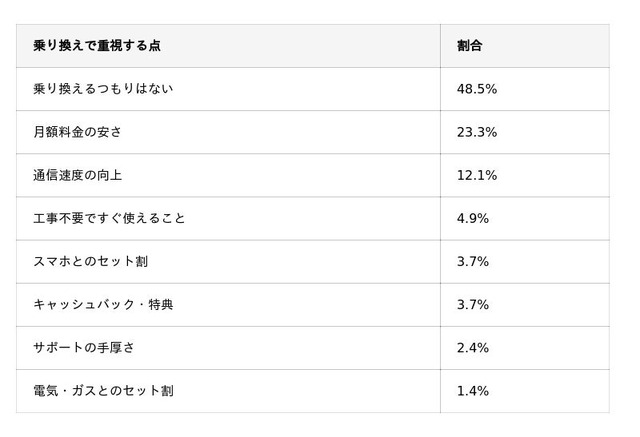Click the 12.1% percentage cell

pyautogui.click(x=477, y=175)
